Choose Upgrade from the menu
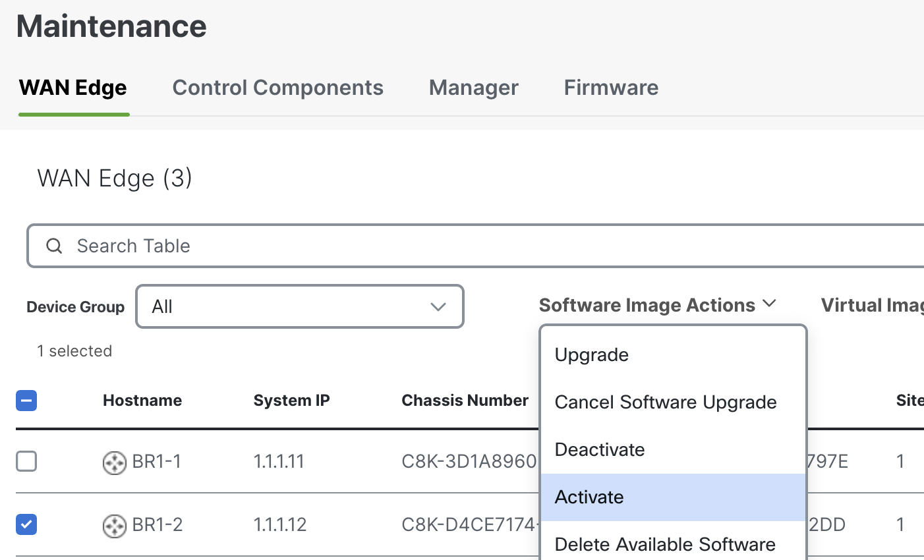This screenshot has width=924, height=560. (x=592, y=354)
